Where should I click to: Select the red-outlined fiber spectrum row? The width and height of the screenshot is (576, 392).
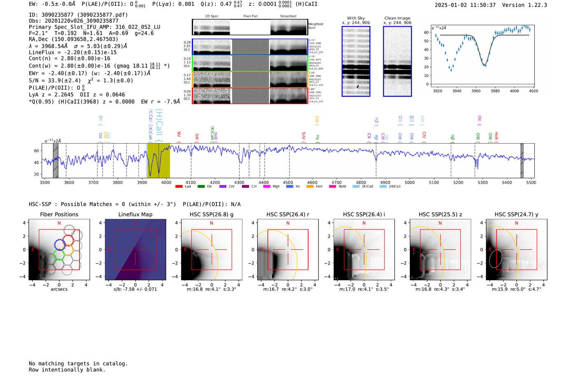[x=250, y=95]
